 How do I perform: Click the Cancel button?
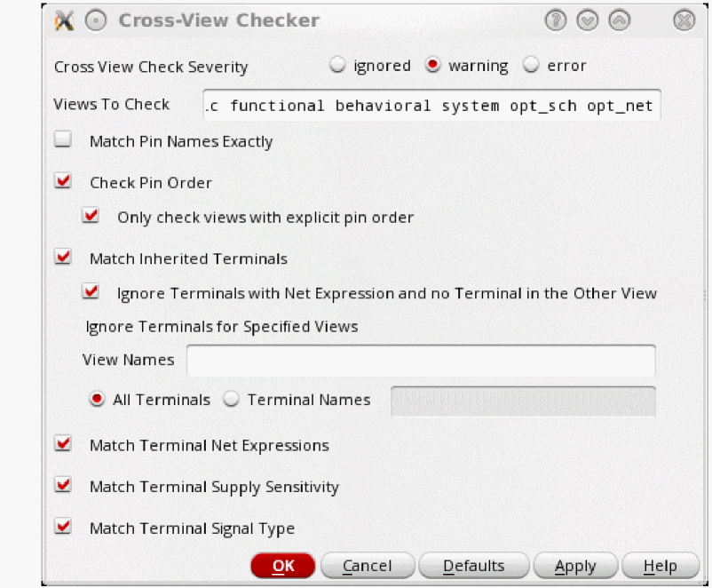click(x=368, y=566)
